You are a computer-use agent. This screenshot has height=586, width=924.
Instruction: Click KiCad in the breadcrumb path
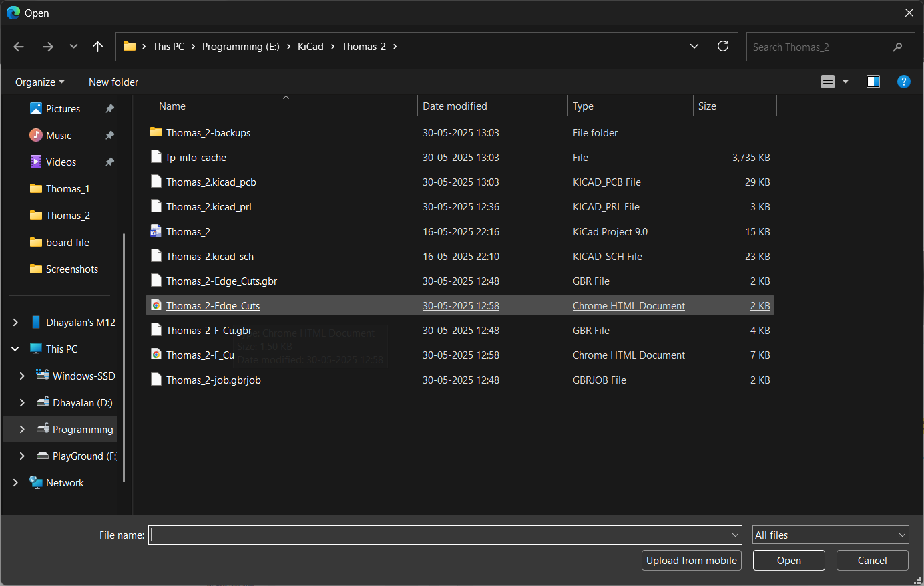[310, 46]
